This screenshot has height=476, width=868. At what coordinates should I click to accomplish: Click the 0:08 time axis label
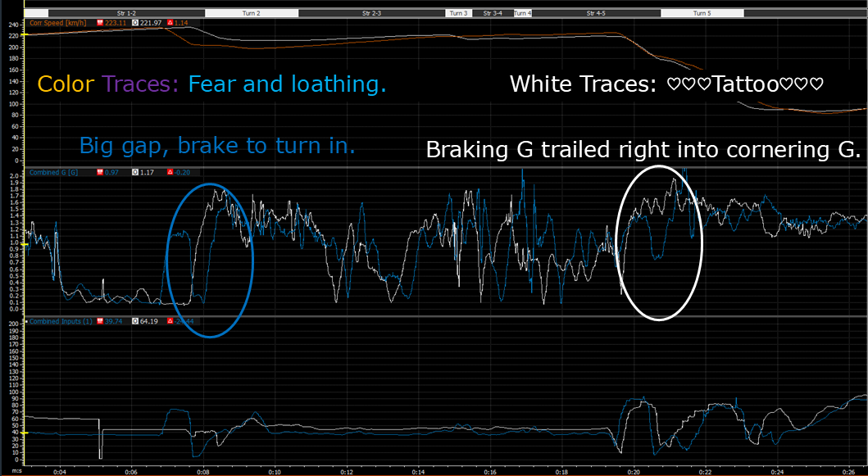pos(203,472)
